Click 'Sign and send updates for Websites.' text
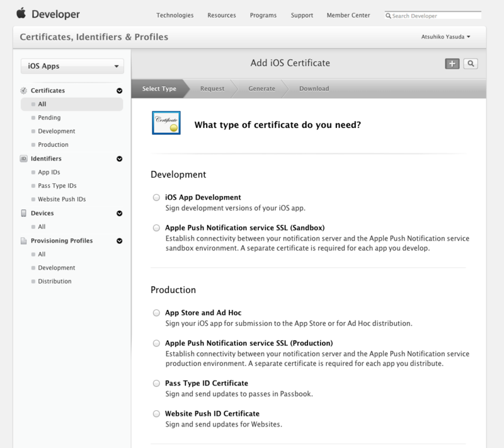 [x=224, y=425]
